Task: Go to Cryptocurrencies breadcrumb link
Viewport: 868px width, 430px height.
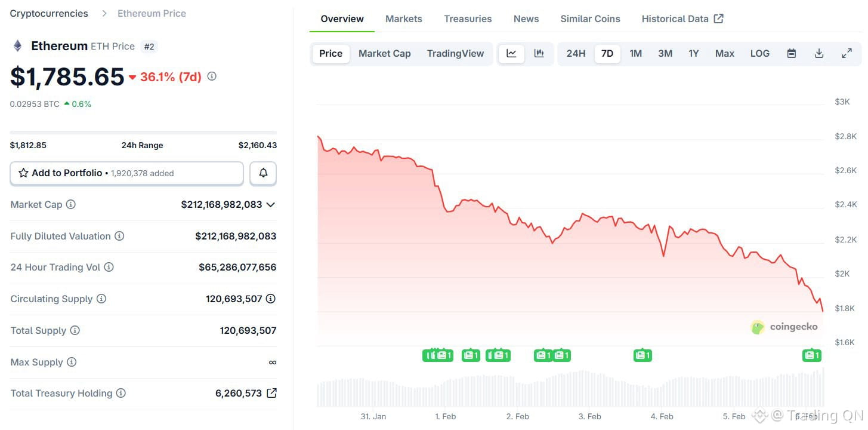Action: pyautogui.click(x=49, y=13)
